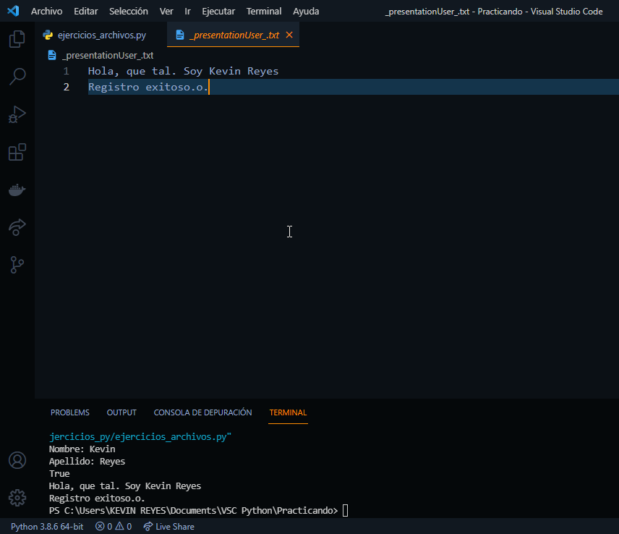Open the Docker view icon

pyautogui.click(x=17, y=190)
